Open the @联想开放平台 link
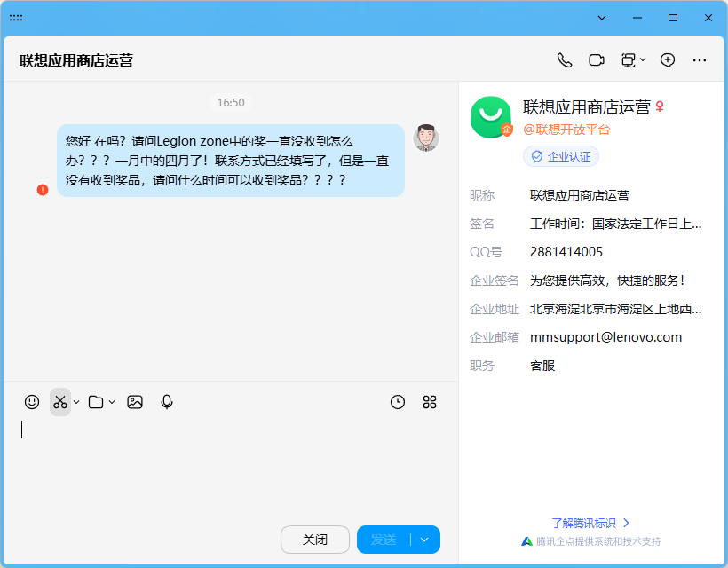The width and height of the screenshot is (728, 568). [x=566, y=130]
